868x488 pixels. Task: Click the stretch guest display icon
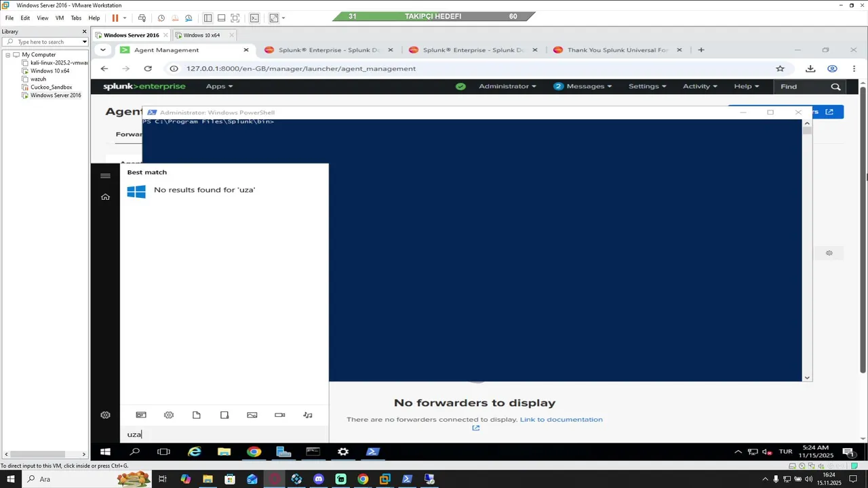273,18
